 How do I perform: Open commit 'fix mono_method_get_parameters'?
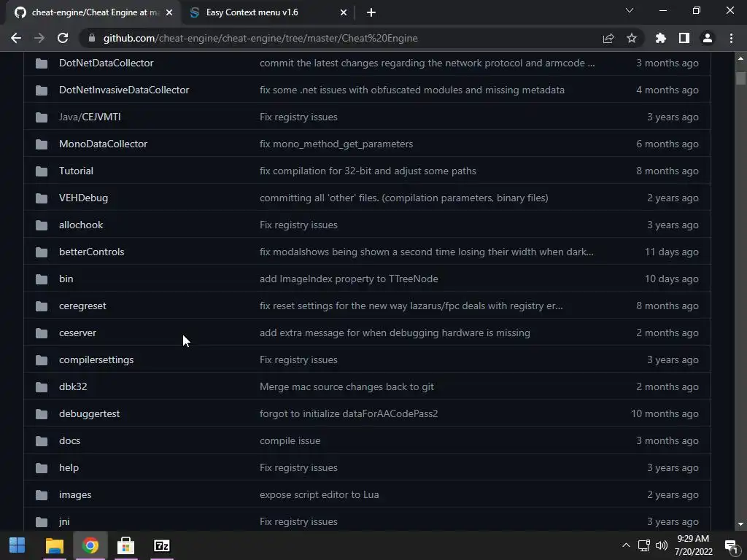pyautogui.click(x=336, y=144)
